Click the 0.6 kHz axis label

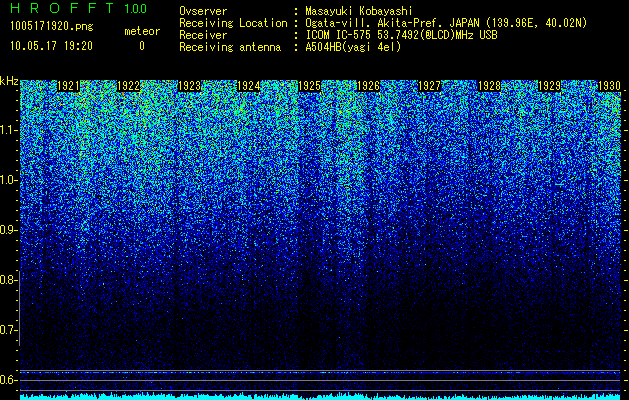tap(8, 380)
